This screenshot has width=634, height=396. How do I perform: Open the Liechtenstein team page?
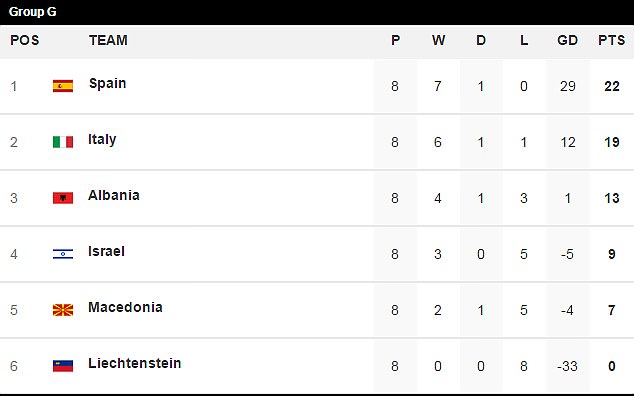tap(135, 363)
